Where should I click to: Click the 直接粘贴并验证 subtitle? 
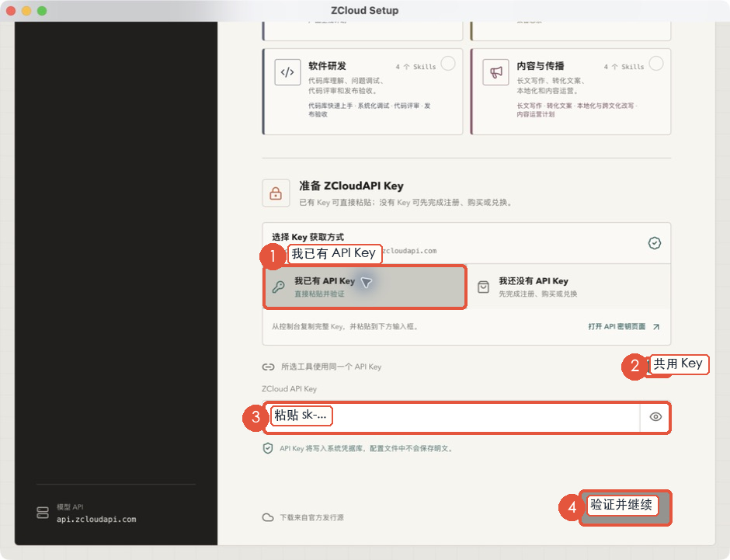[319, 294]
